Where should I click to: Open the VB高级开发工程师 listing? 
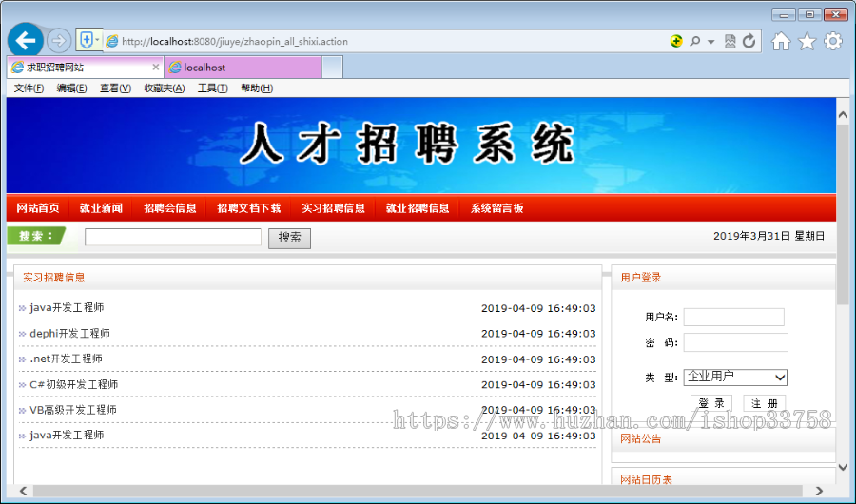coord(73,410)
